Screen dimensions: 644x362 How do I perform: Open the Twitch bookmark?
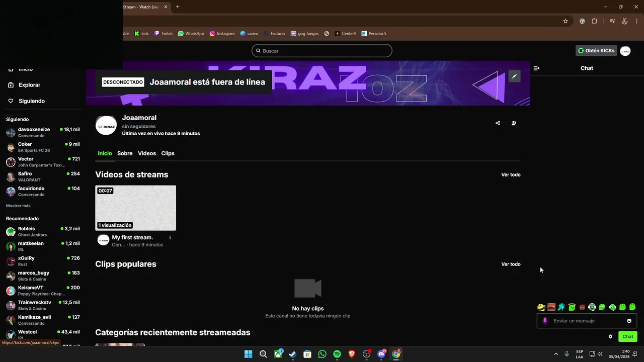pos(163,34)
